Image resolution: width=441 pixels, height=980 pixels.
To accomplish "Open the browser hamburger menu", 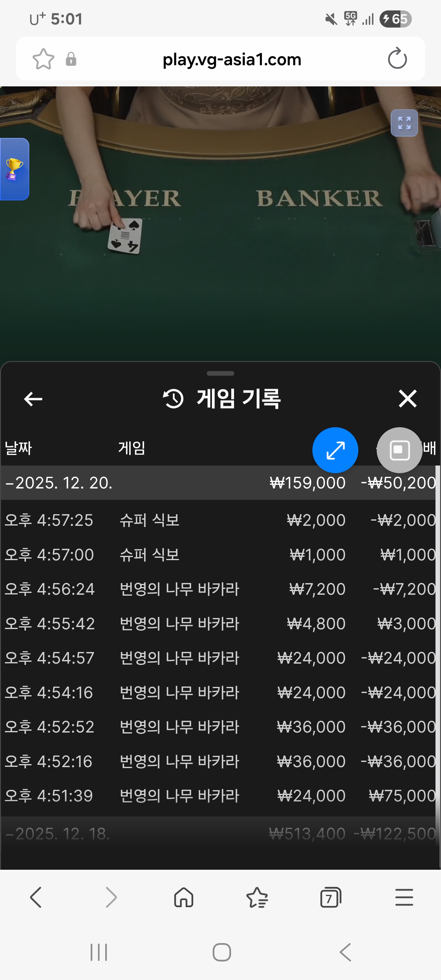I will click(404, 898).
